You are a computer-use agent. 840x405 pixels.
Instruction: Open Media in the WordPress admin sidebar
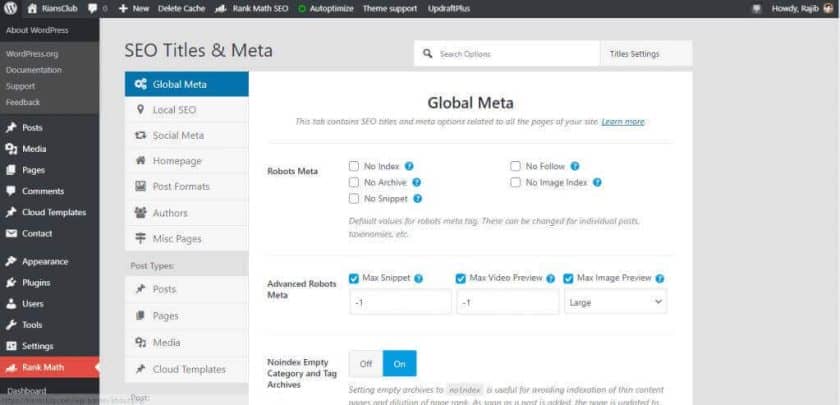click(49, 149)
